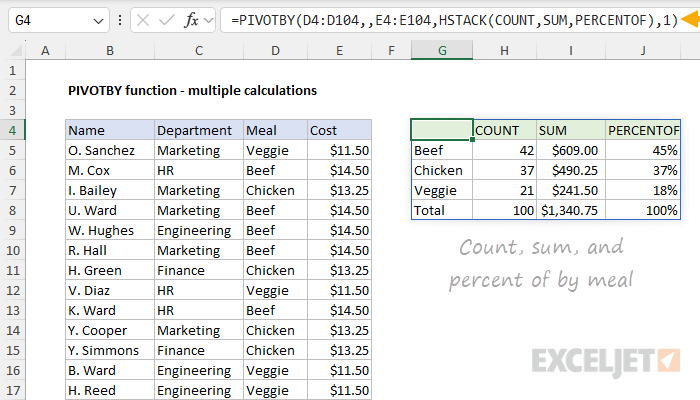The image size is (700, 400).
Task: Click the 'Cost' header cell
Action: coord(339,130)
